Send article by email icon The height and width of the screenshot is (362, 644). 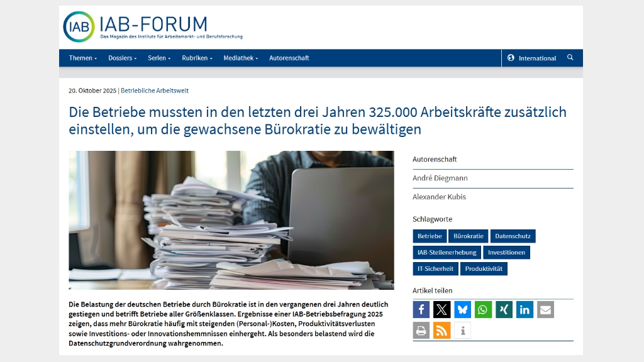[545, 310]
